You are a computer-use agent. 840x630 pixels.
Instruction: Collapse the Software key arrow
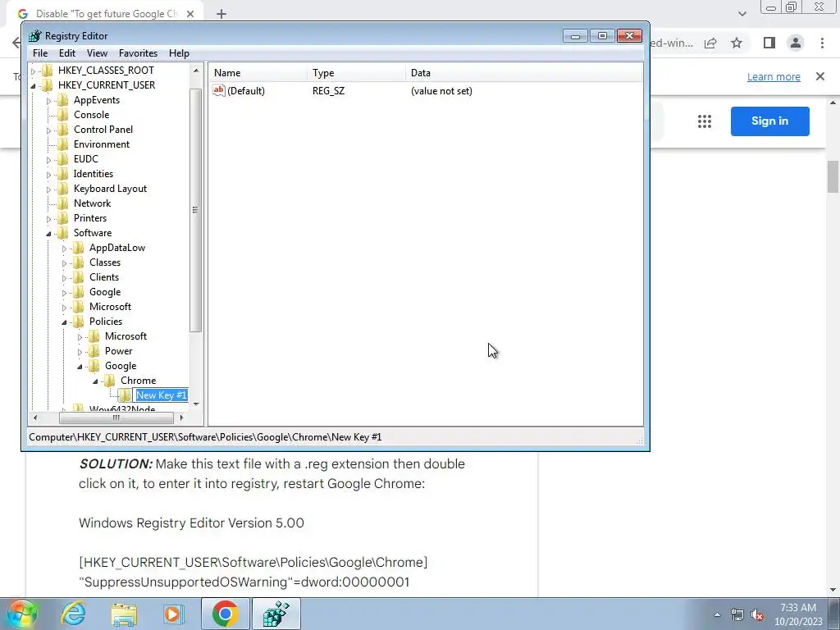(48, 234)
